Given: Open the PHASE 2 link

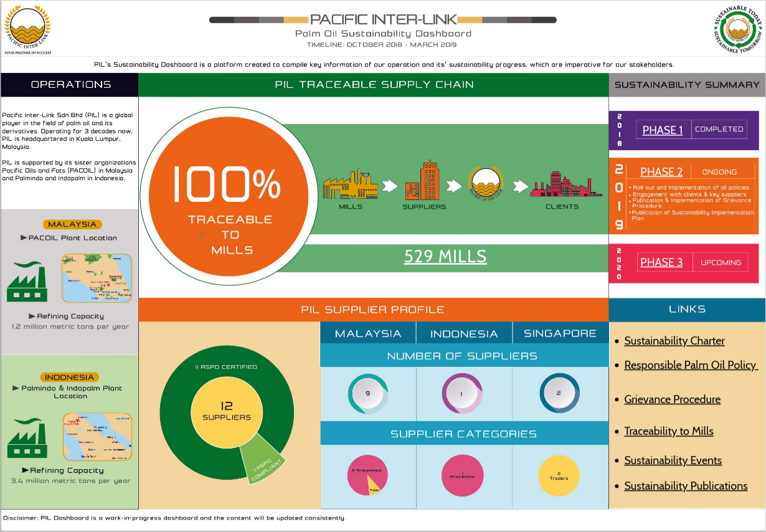Looking at the screenshot, I should point(661,172).
